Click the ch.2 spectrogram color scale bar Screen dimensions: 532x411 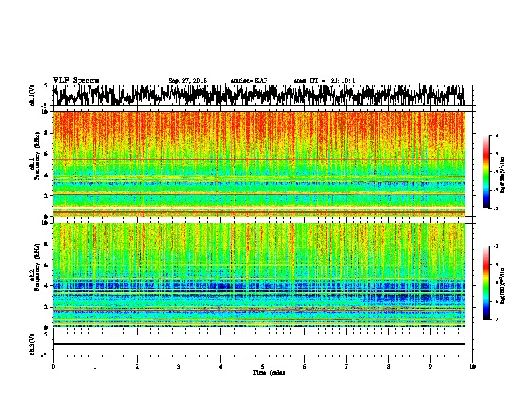click(x=486, y=283)
